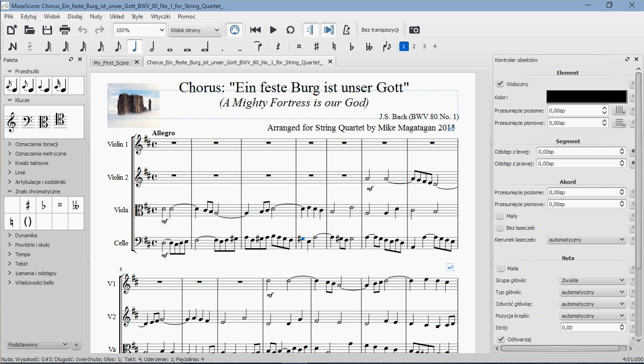Undock the Kontroler obiektów panel
The width and height of the screenshot is (644, 364).
coord(627,60)
